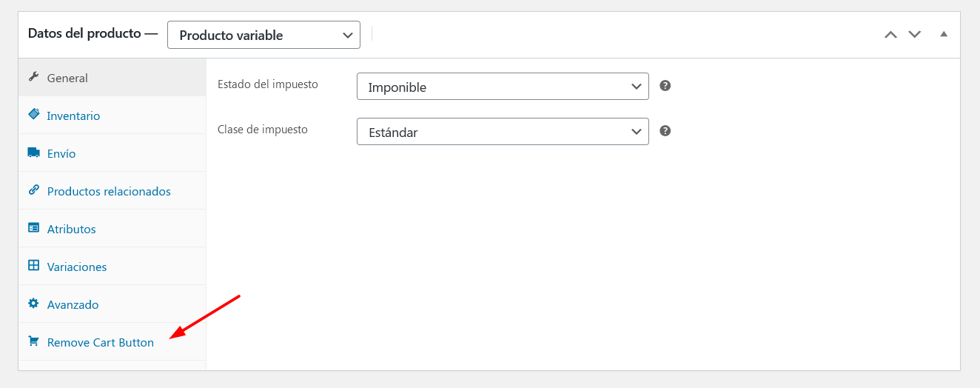The width and height of the screenshot is (980, 388).
Task: Open the Variaciones tab
Action: coord(113,267)
